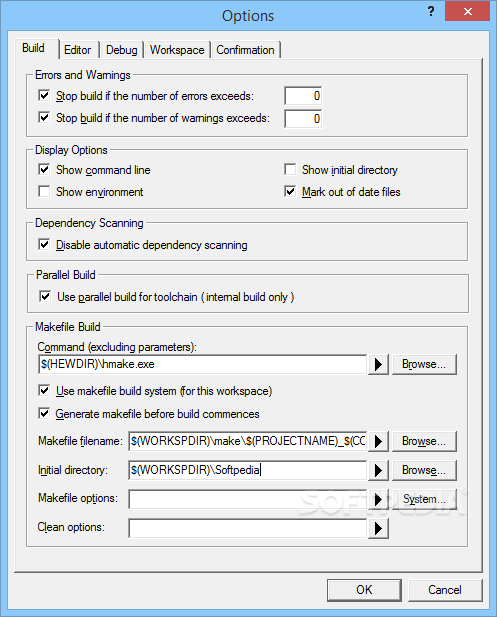497x617 pixels.
Task: Browse for the Makefile filename
Action: pos(424,441)
